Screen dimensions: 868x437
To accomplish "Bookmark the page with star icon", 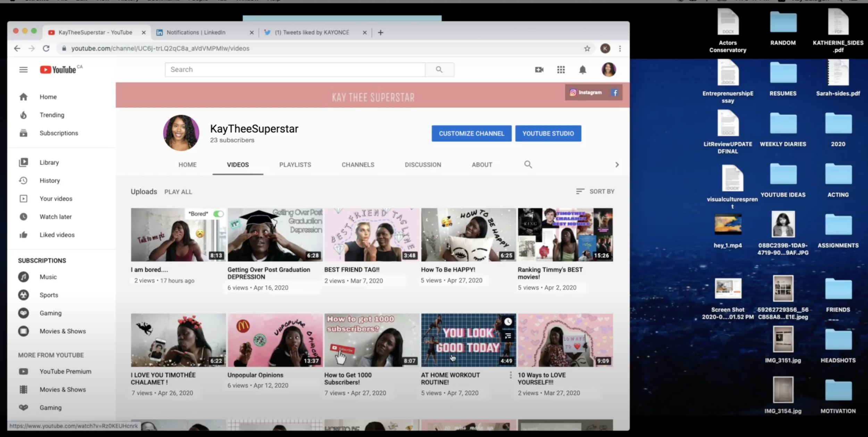I will pos(587,49).
